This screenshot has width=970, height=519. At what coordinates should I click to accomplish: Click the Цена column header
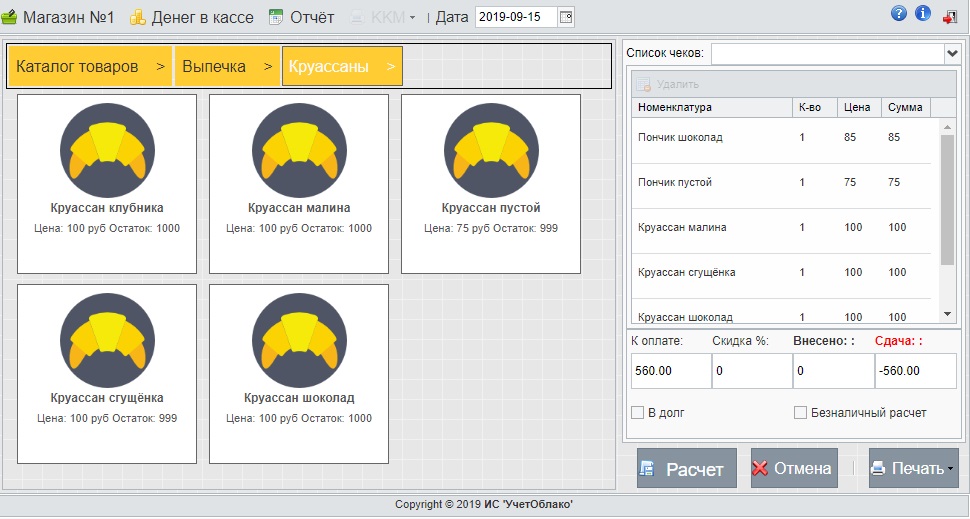[x=859, y=107]
